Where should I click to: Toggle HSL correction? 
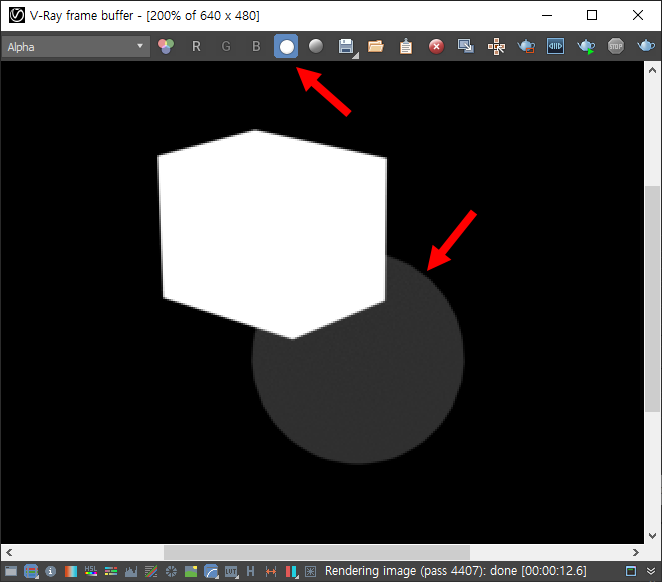click(91, 571)
